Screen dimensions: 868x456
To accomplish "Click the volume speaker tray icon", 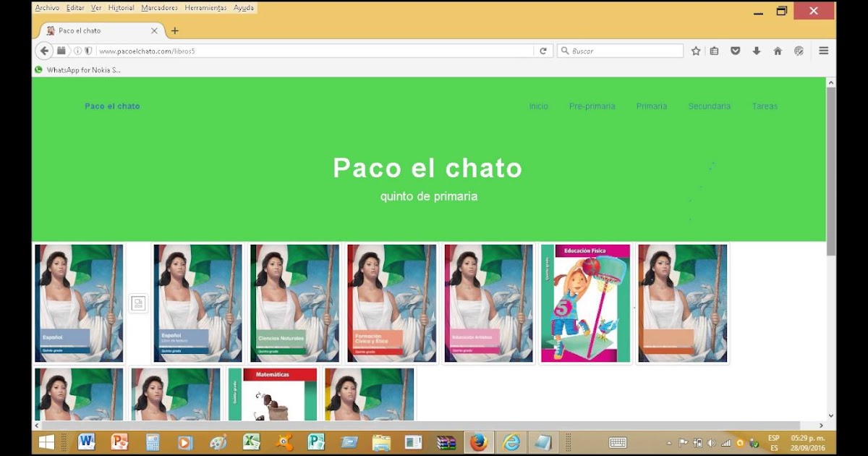I will [x=711, y=443].
